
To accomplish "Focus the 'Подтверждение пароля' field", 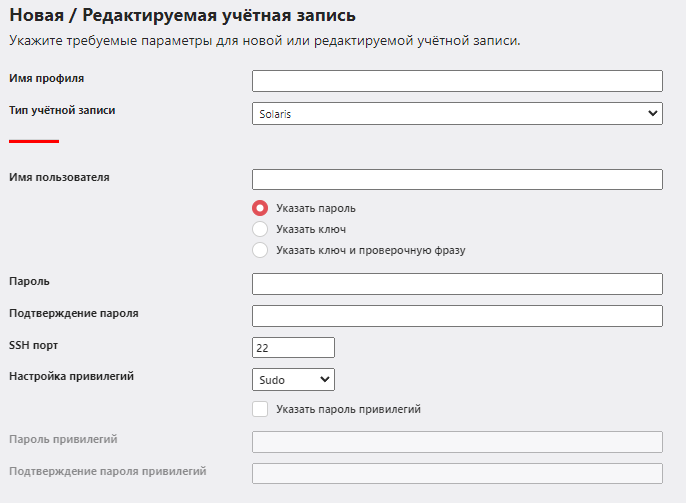I will [x=457, y=316].
